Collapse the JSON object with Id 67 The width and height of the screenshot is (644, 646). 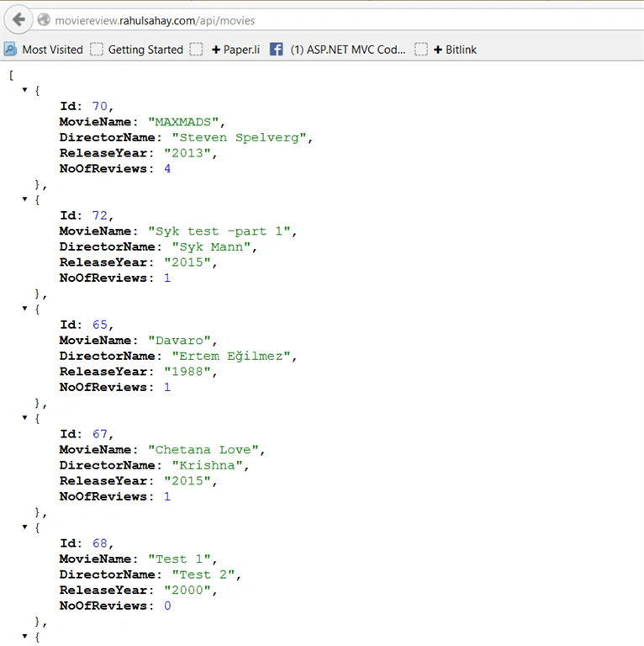(x=24, y=417)
